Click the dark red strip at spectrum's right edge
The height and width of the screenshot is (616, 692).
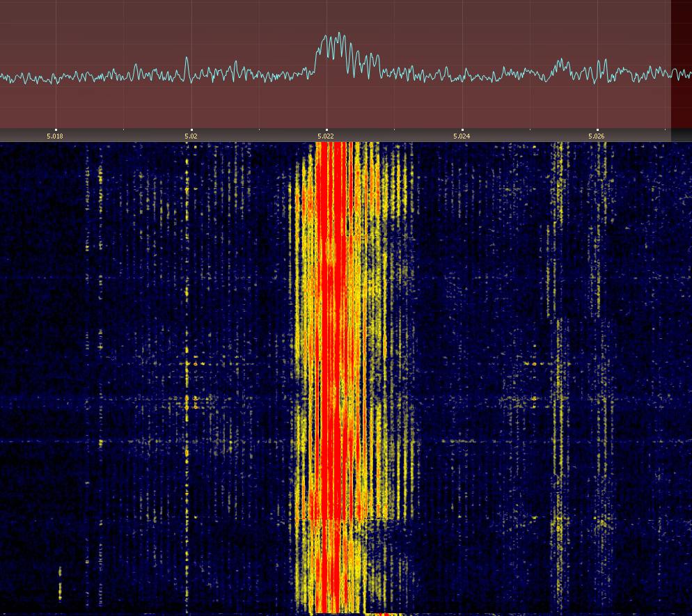point(681,63)
